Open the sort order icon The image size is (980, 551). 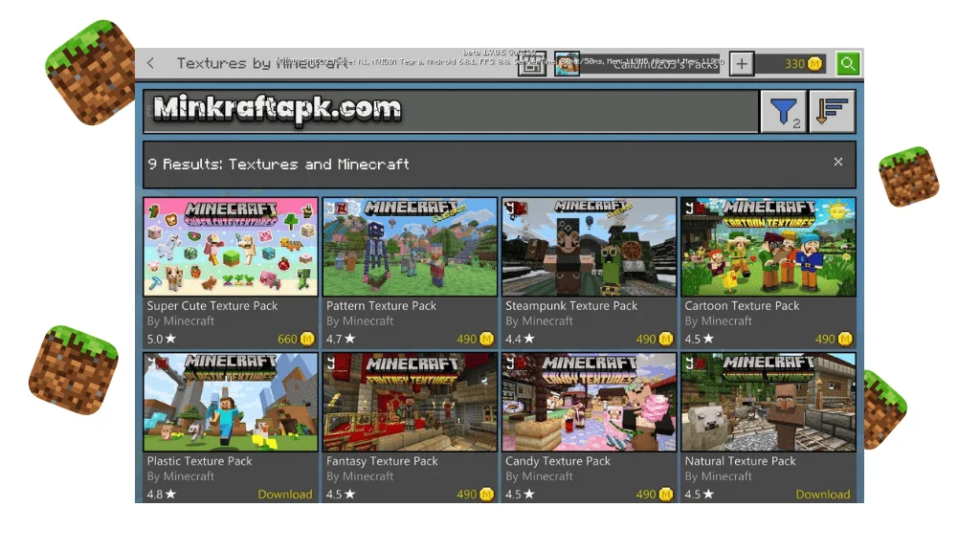(832, 112)
